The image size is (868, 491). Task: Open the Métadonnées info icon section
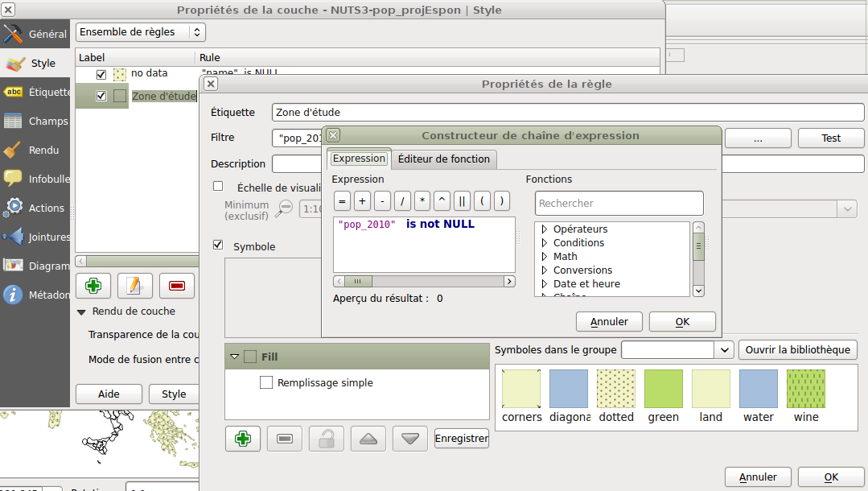click(x=13, y=295)
